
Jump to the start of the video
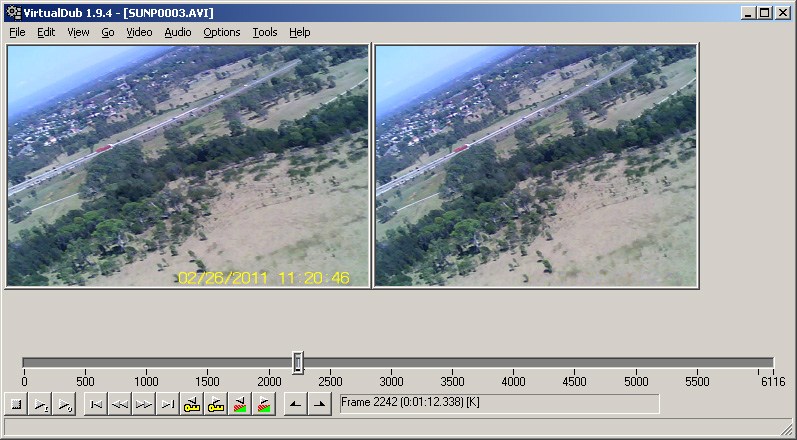click(96, 404)
